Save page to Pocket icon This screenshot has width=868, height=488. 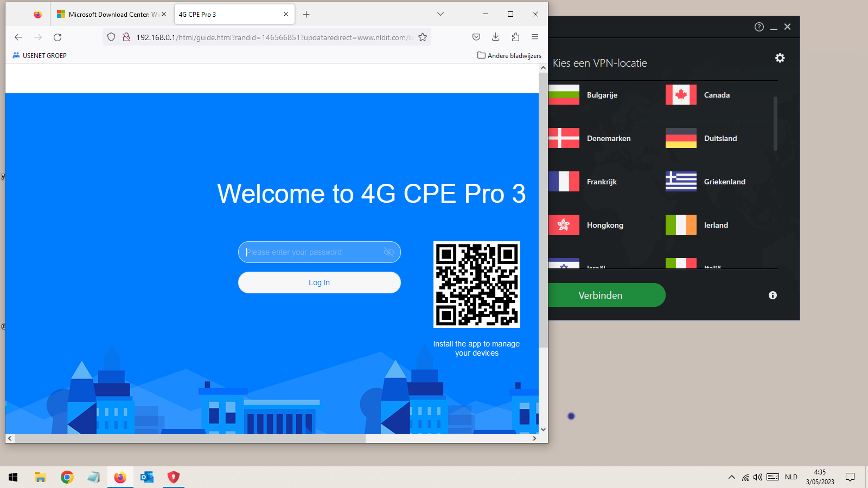pyautogui.click(x=476, y=37)
